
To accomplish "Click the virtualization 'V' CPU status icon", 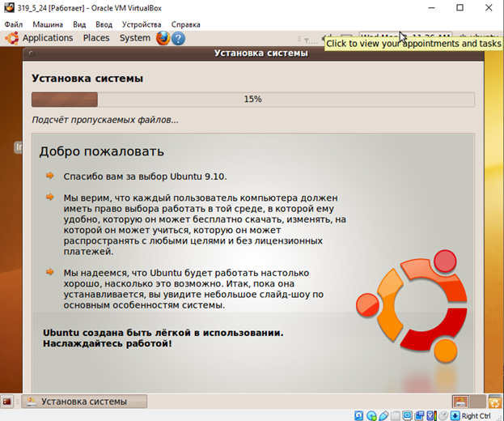I will pos(431,415).
